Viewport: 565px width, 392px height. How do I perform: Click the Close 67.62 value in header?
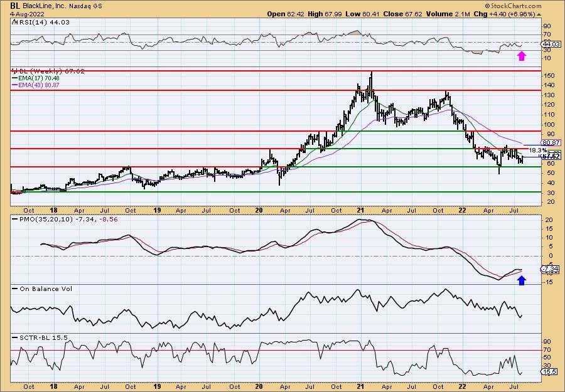coord(402,14)
